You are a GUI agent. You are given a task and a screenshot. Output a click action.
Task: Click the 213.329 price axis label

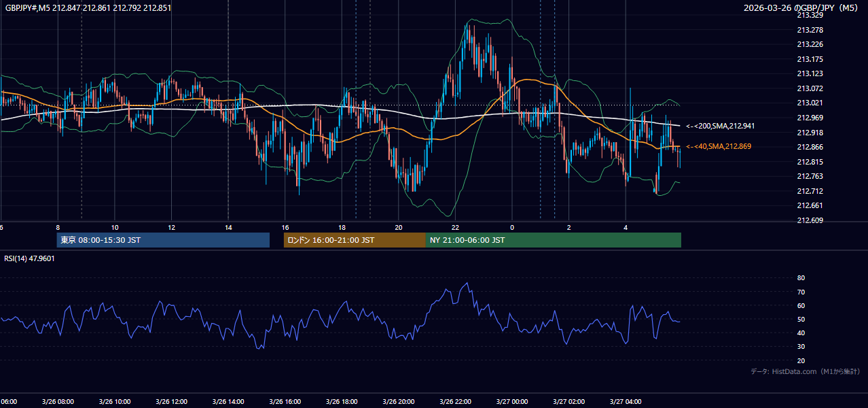tap(810, 15)
